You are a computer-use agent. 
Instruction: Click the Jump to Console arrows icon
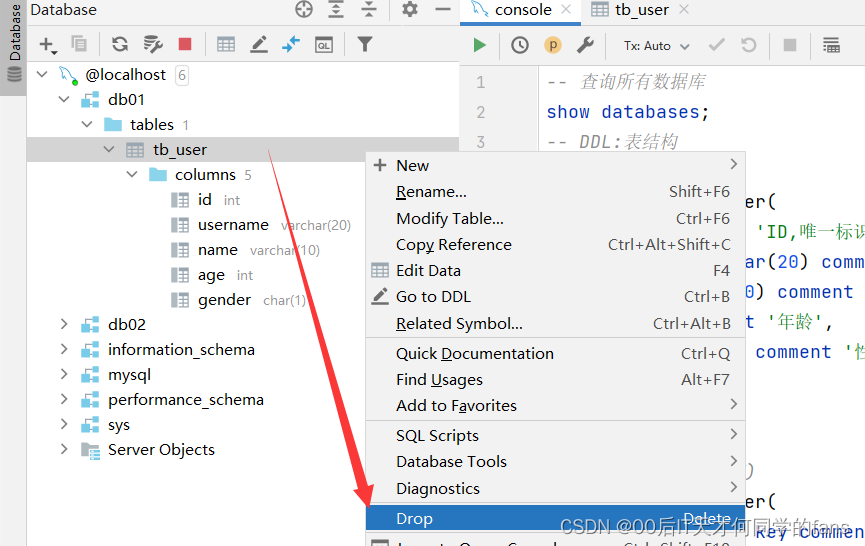[x=291, y=44]
